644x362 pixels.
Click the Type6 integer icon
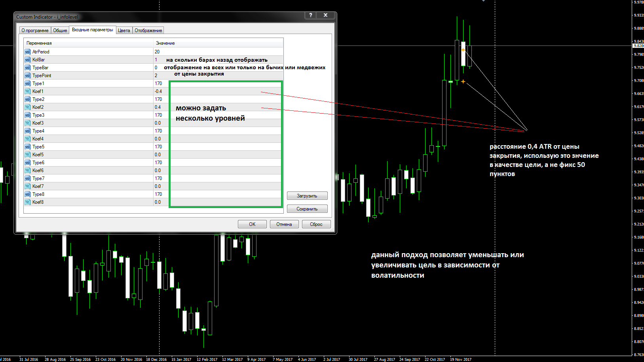click(x=27, y=163)
